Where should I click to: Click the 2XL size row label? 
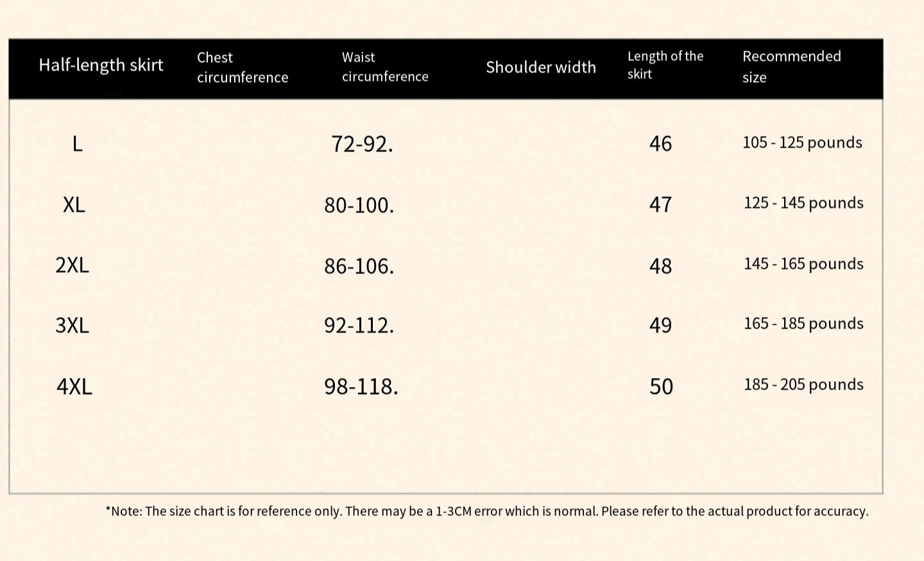click(x=72, y=265)
